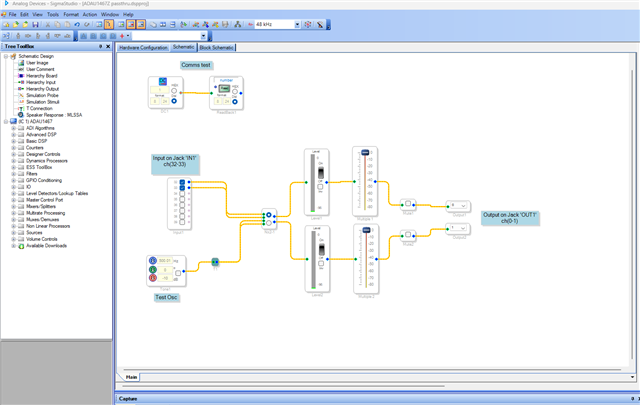This screenshot has height=405, width=640.
Task: Expand the Volume Controls folder
Action: coord(13,239)
